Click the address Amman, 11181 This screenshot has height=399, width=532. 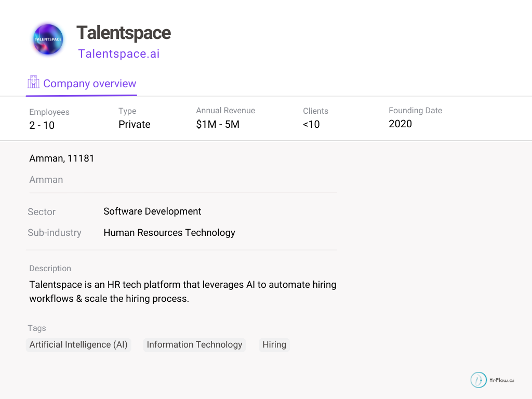[61, 158]
